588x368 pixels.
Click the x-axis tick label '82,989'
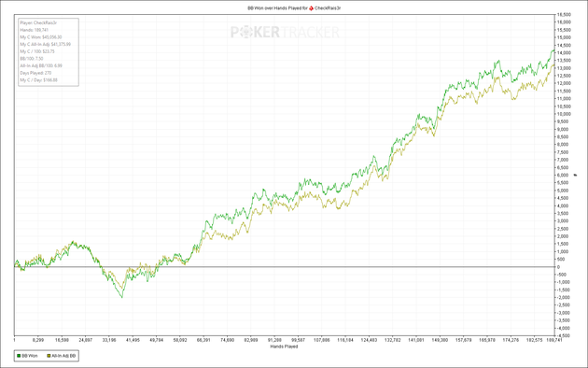(251, 340)
